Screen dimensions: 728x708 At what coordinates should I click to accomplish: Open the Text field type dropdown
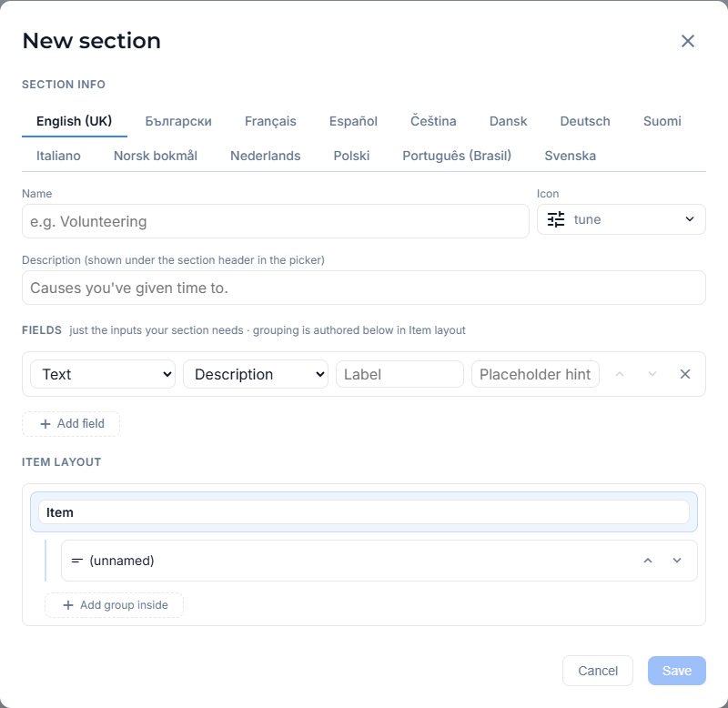[x=103, y=374]
